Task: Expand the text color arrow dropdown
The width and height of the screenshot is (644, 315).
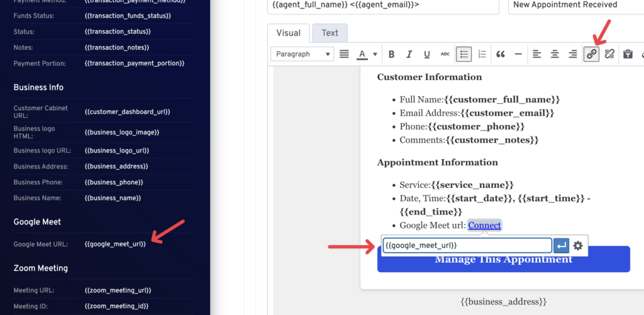Action: click(x=375, y=54)
